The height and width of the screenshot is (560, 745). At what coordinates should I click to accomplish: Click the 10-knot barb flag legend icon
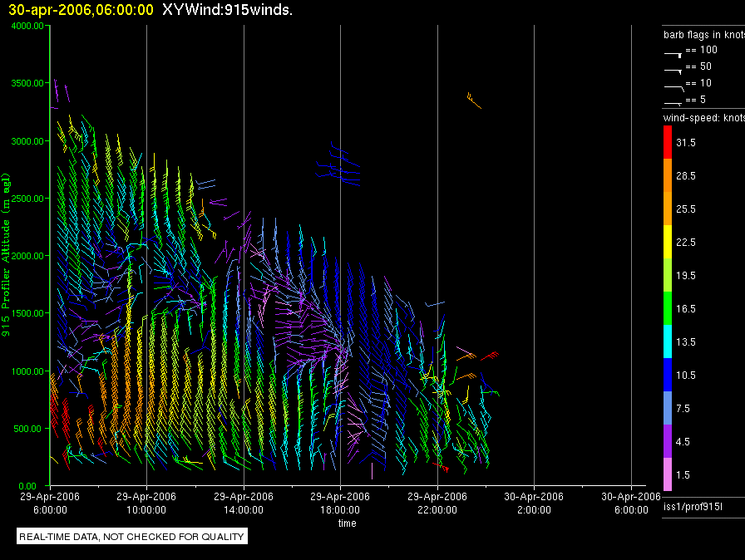673,86
